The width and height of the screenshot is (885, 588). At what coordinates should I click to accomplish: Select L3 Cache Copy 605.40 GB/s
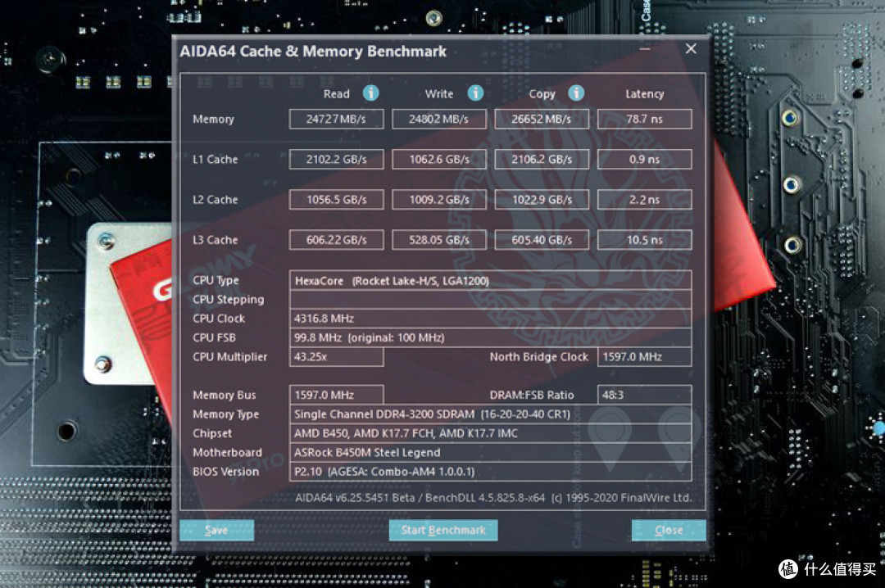(542, 240)
